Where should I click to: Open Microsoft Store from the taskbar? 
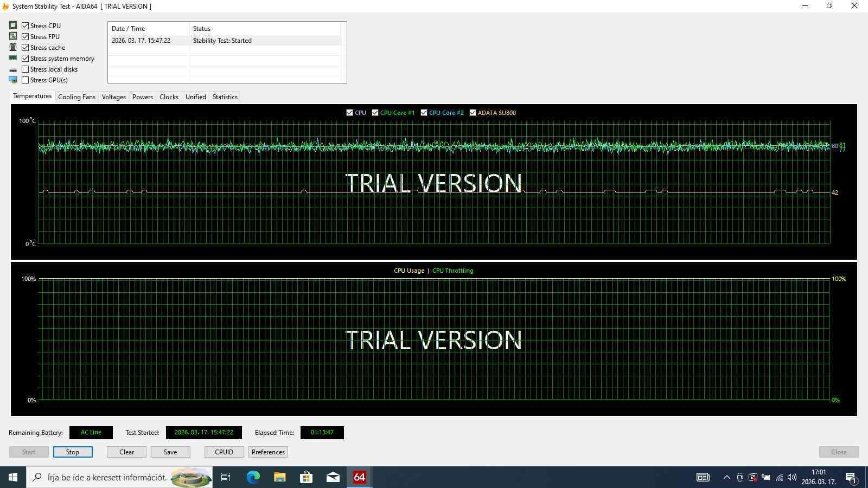306,477
